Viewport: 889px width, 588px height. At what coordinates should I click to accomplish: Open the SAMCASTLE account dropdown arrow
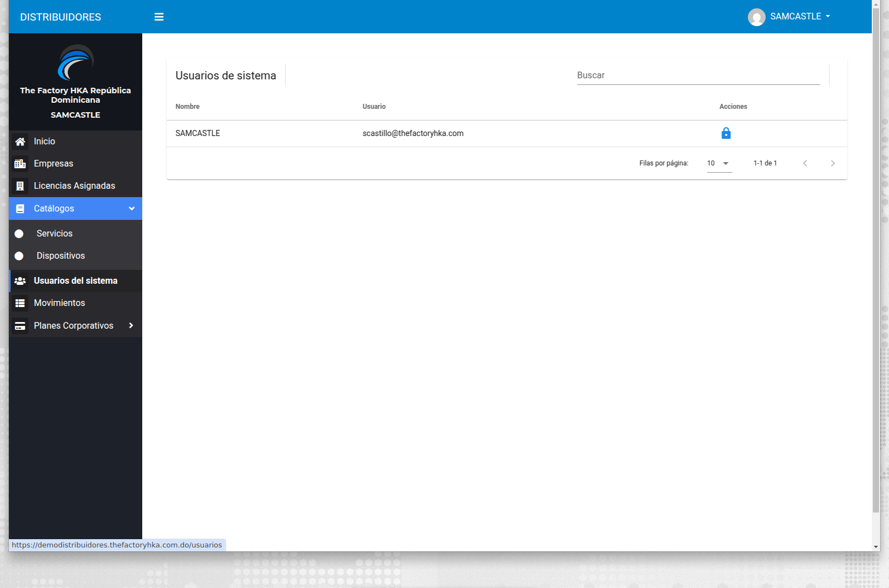828,17
